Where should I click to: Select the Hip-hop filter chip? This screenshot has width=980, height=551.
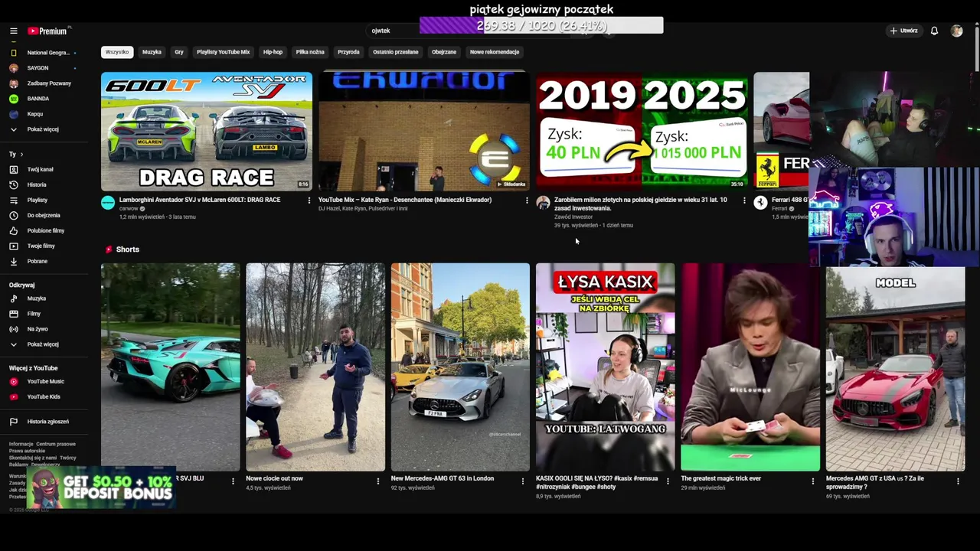click(x=273, y=52)
